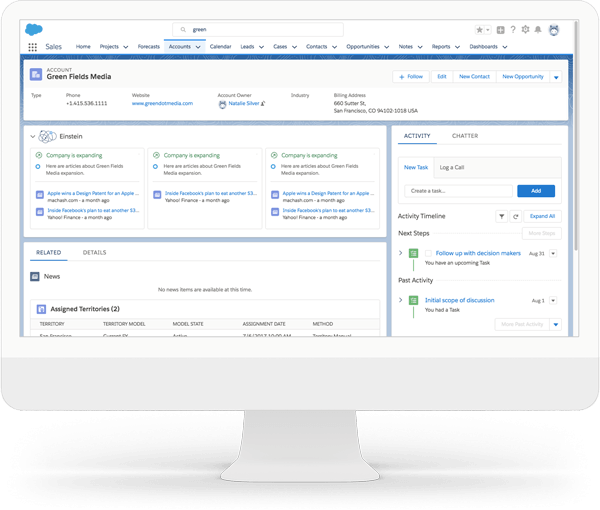
Task: Open the Opportunities tab dropdown arrow
Action: pos(386,47)
